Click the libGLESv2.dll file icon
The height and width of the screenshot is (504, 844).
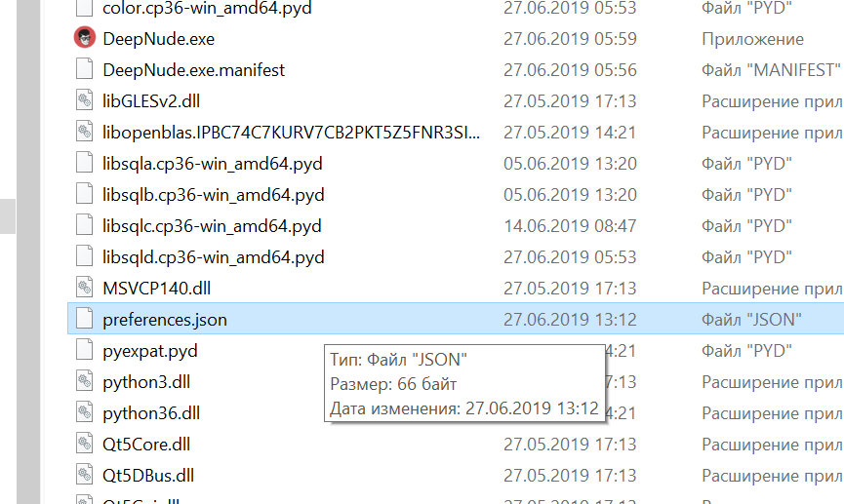(85, 100)
